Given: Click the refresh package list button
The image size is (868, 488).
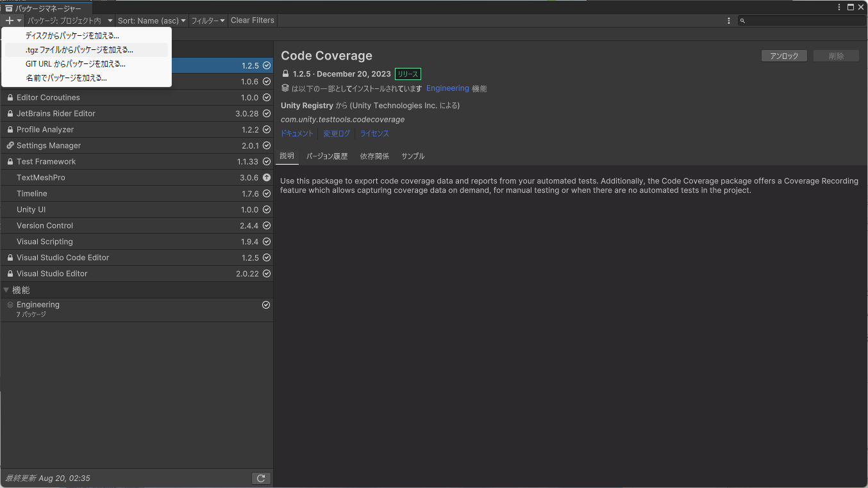Looking at the screenshot, I should click(x=261, y=478).
